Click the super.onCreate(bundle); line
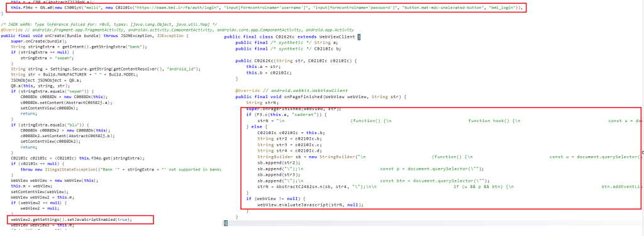Viewport: 644px width, 236px height. click(x=38, y=41)
